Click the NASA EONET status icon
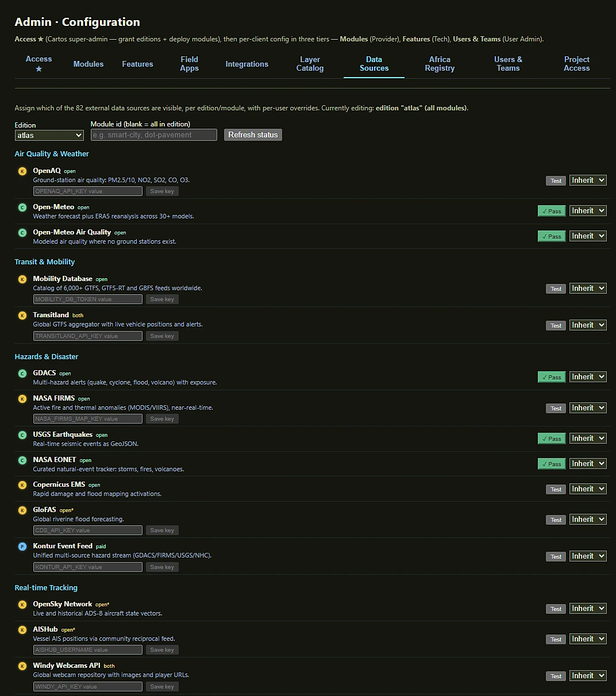This screenshot has width=616, height=696. 22,460
